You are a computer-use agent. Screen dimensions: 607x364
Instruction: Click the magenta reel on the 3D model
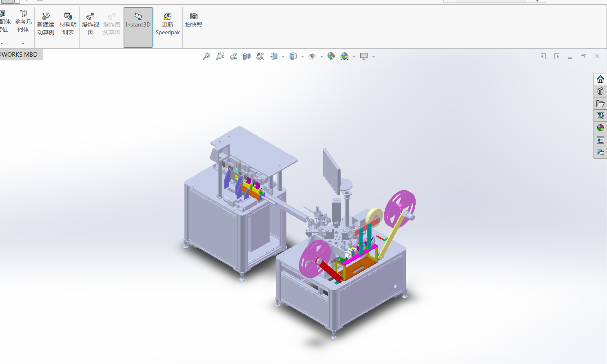click(400, 207)
